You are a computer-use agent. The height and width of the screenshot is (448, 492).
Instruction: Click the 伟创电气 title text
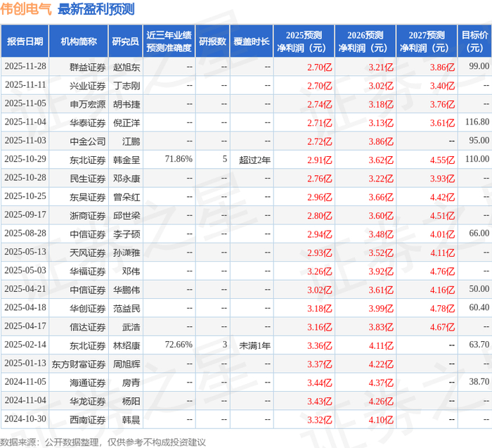(x=26, y=8)
